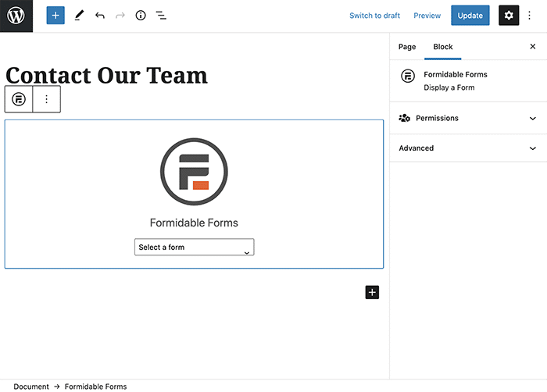This screenshot has height=392, width=547.
Task: Click the Display a Form description
Action: [x=449, y=87]
